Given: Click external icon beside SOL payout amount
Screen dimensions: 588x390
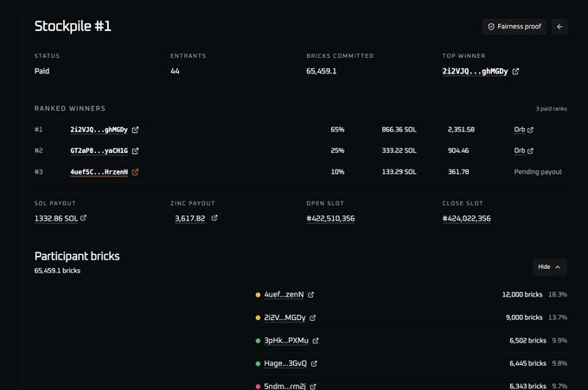Looking at the screenshot, I should pos(83,218).
